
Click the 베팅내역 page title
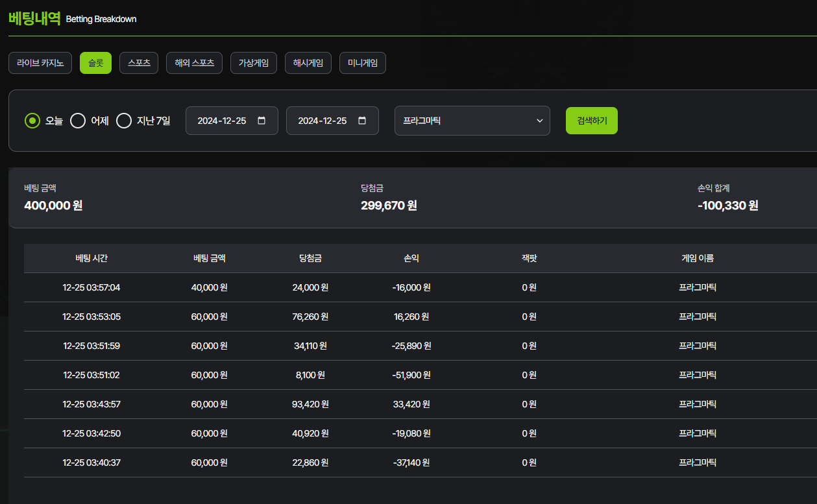tap(34, 18)
